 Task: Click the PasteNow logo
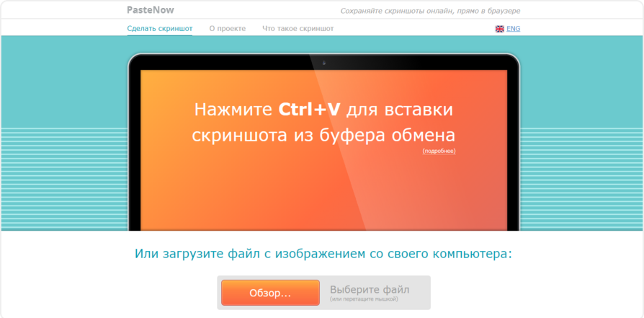point(151,10)
